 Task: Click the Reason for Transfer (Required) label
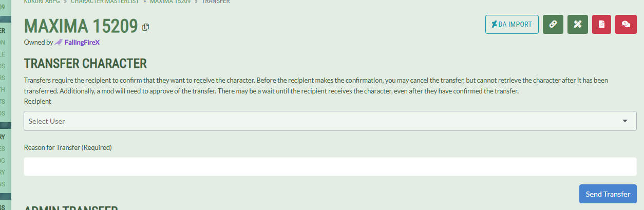click(x=68, y=147)
